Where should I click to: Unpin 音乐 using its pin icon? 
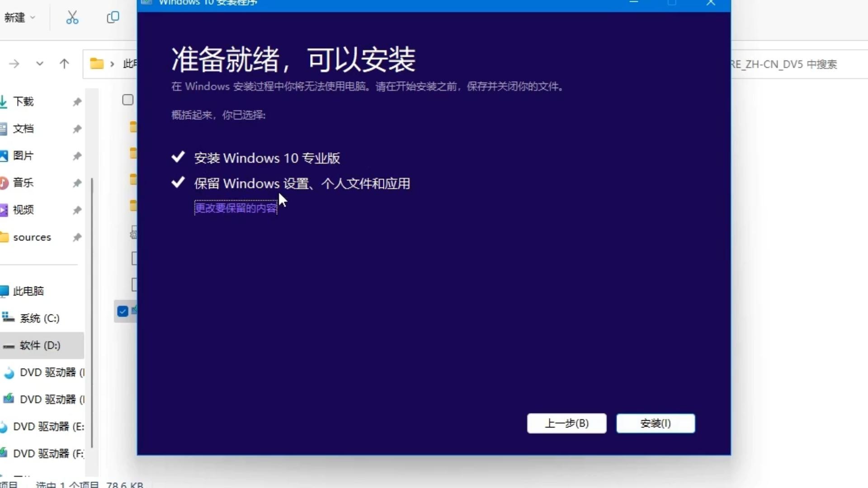click(77, 183)
